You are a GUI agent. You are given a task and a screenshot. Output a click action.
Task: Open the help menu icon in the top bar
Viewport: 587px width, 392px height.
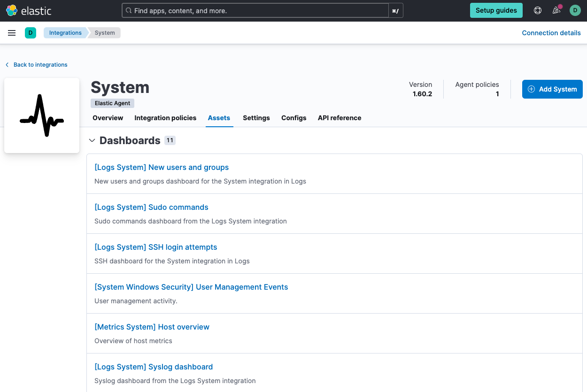pos(537,10)
